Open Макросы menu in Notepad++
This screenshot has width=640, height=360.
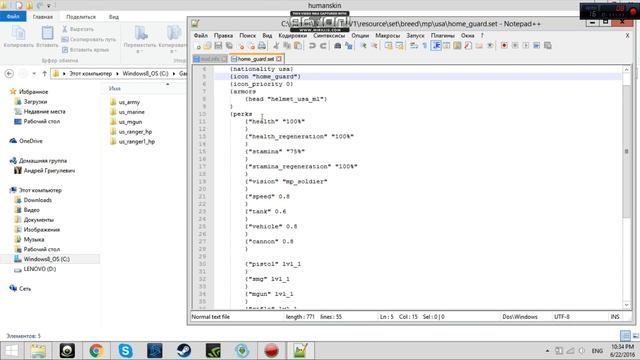[x=387, y=36]
